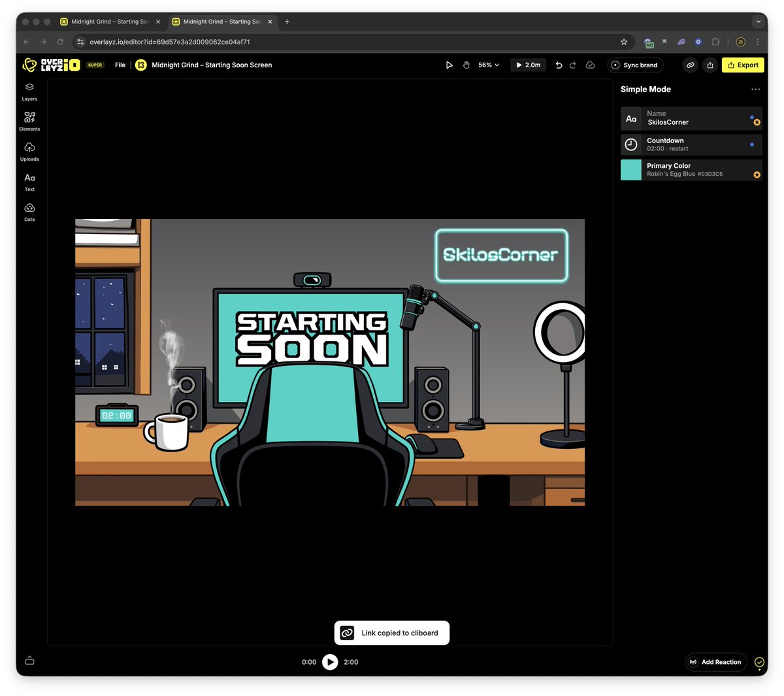Click the Aa icon on Name row
The image size is (784, 696).
pos(631,118)
